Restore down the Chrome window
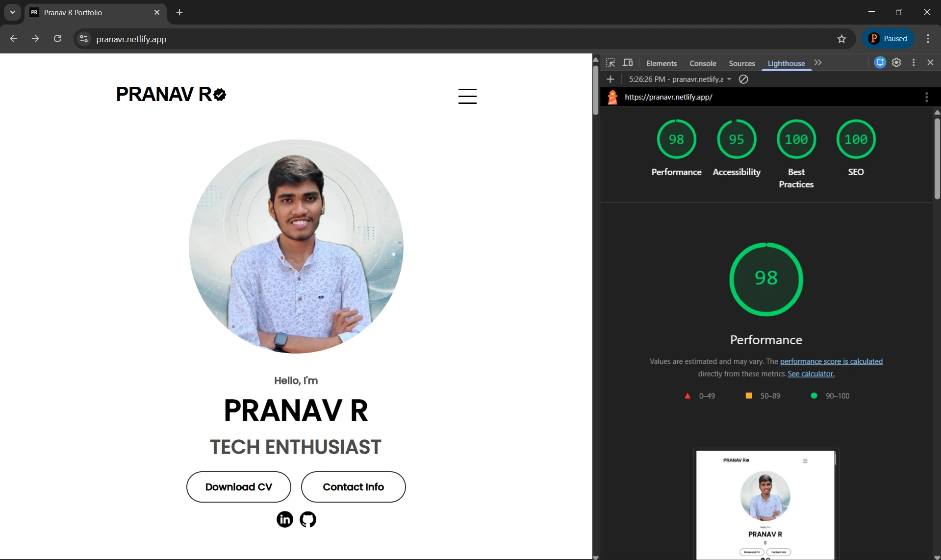 (899, 12)
